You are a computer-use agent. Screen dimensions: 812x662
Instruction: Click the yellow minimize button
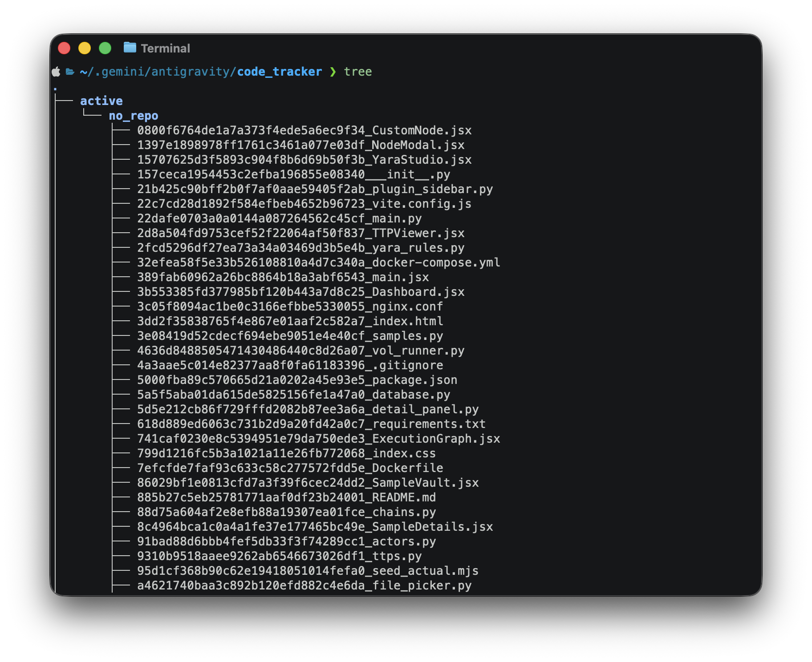coord(85,47)
